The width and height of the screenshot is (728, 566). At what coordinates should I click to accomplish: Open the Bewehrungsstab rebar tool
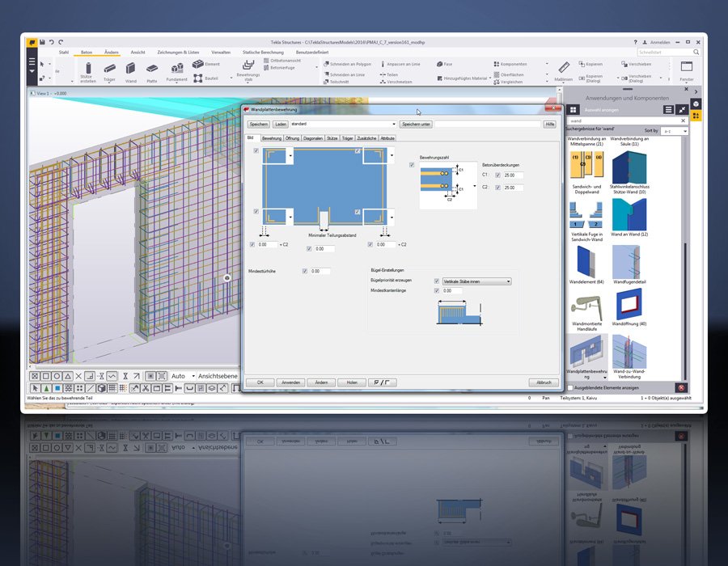coord(248,71)
